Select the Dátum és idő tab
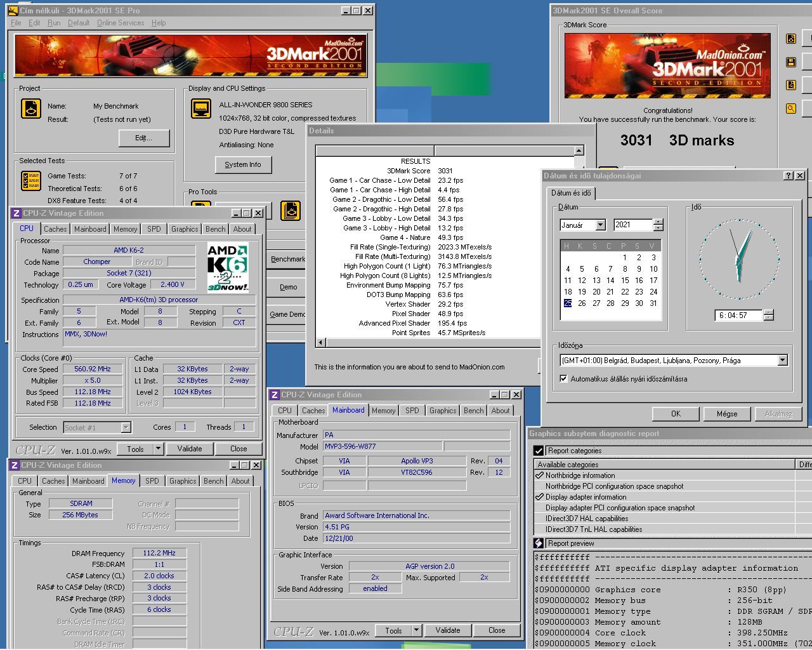812x650 pixels. (571, 193)
